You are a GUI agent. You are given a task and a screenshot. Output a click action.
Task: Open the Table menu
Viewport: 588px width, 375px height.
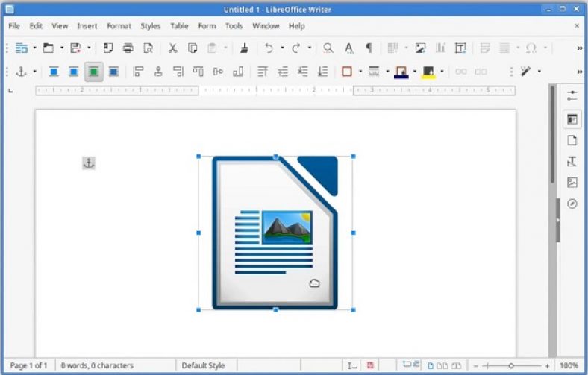pos(179,25)
